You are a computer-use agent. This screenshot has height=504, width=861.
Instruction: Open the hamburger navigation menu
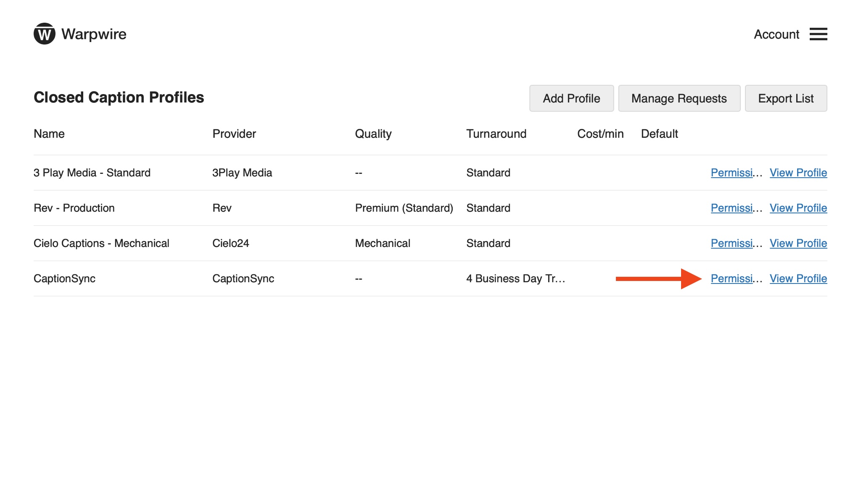pyautogui.click(x=818, y=34)
